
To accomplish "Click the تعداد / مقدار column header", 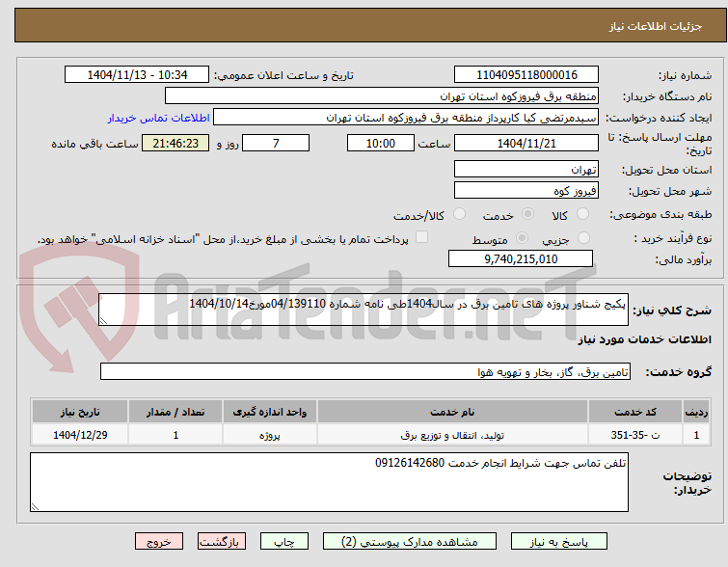I will 175,412.
